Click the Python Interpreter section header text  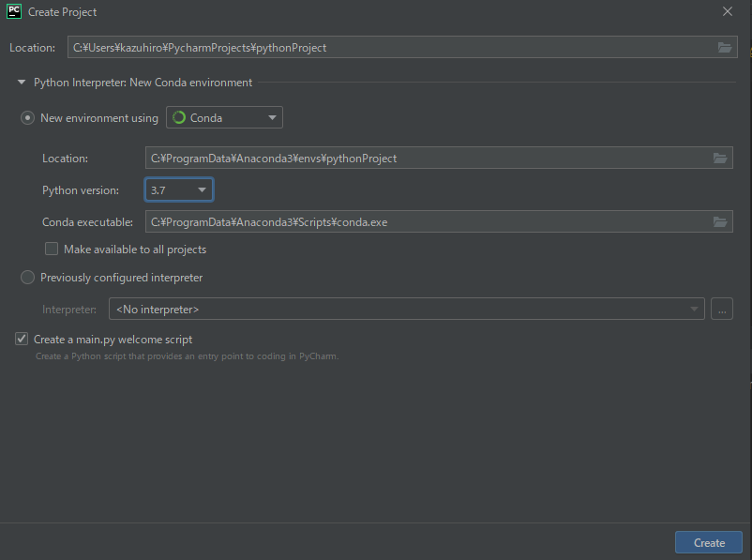143,83
